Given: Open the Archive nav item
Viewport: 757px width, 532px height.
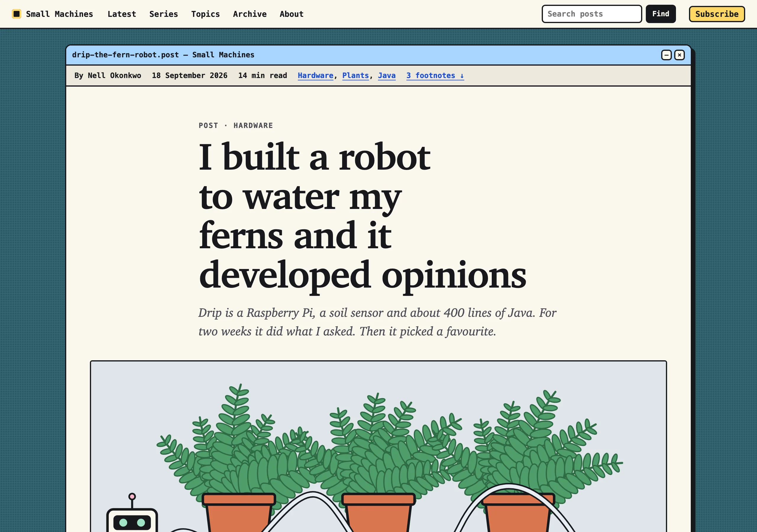Looking at the screenshot, I should point(250,14).
